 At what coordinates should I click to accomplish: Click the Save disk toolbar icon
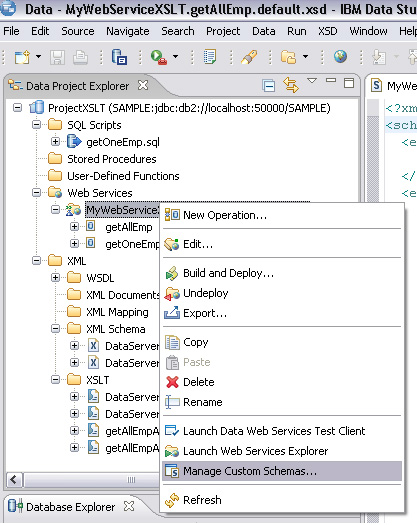tap(57, 57)
